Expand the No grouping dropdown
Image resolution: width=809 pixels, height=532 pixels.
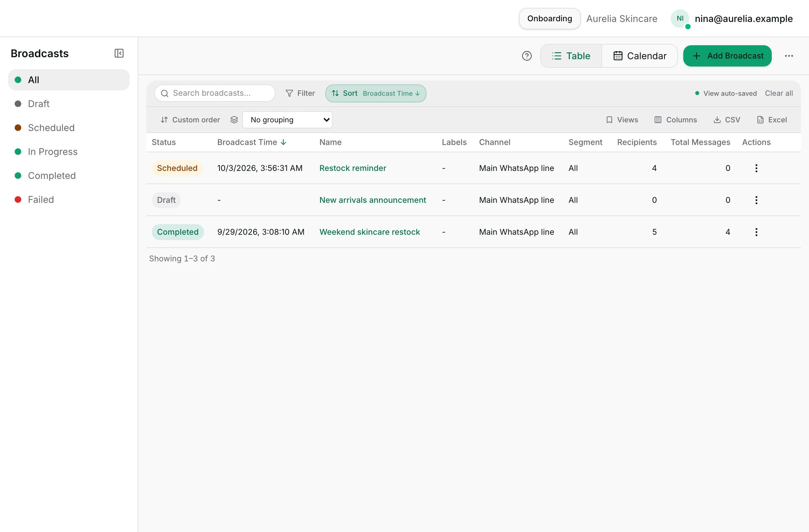[287, 120]
